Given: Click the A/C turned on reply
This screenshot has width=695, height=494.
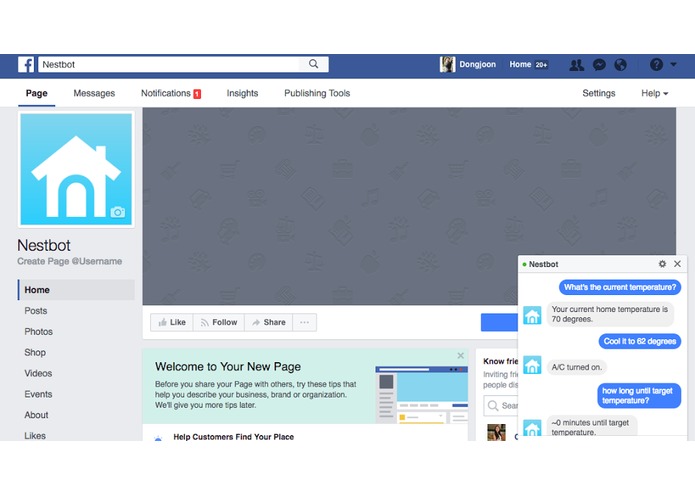Looking at the screenshot, I should tap(577, 367).
